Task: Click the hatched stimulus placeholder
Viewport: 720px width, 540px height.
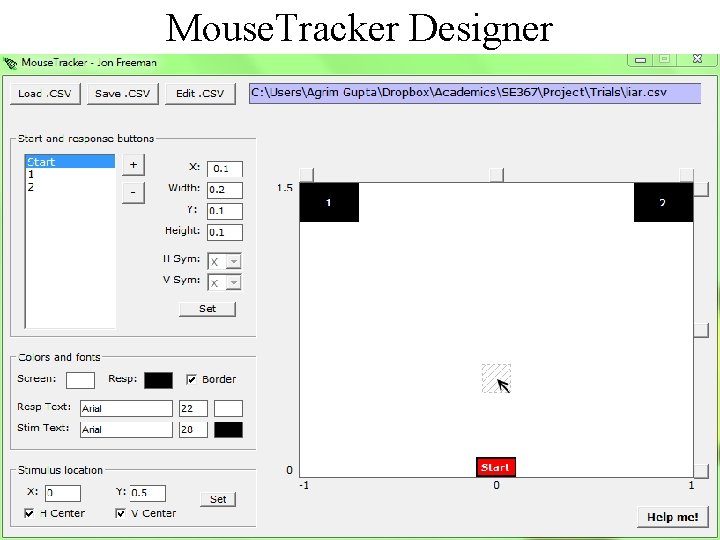Action: point(496,379)
